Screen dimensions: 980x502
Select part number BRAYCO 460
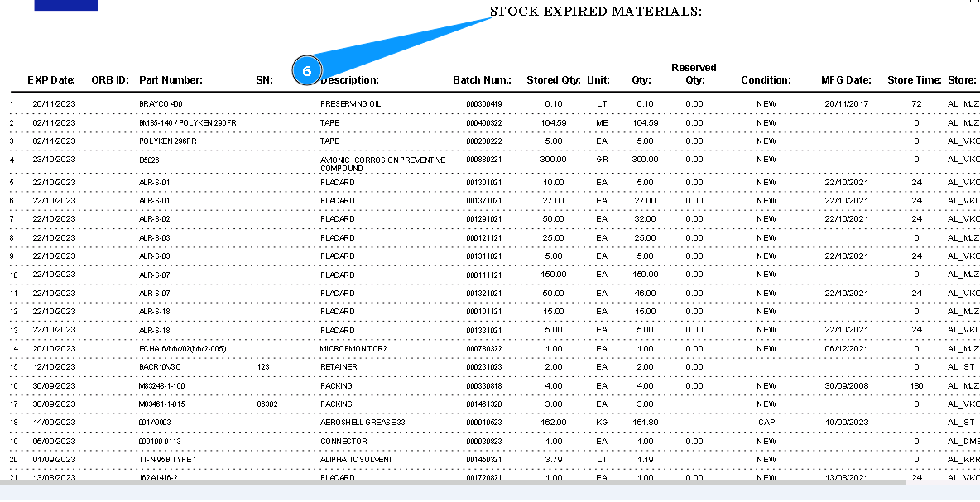(x=161, y=104)
